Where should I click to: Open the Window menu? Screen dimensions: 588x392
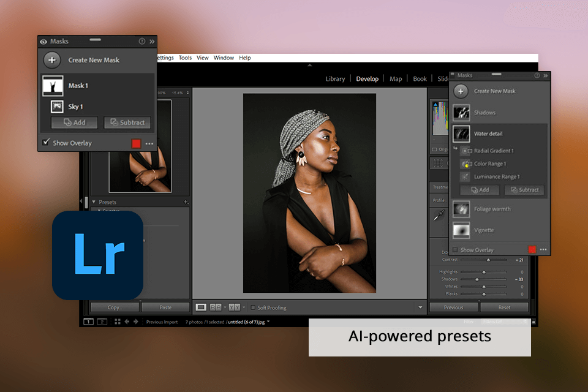(224, 58)
